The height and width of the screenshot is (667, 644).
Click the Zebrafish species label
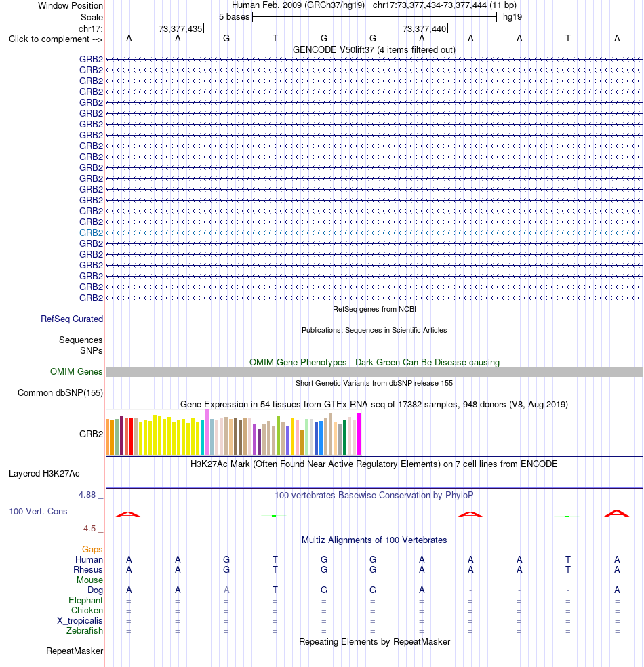pyautogui.click(x=85, y=631)
